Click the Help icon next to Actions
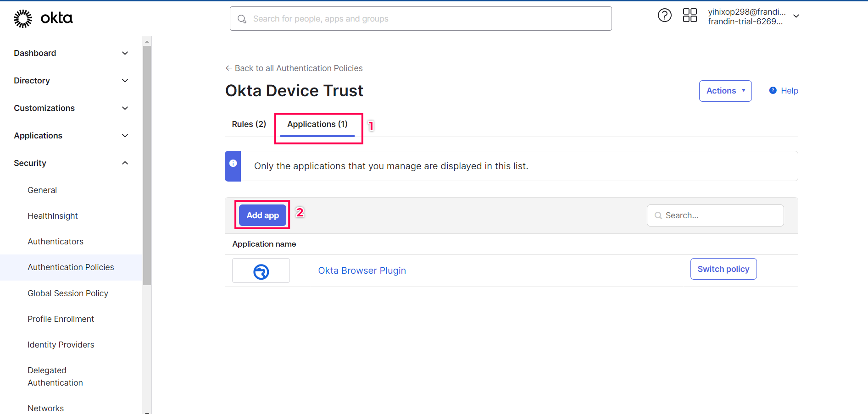The image size is (868, 414). [773, 90]
